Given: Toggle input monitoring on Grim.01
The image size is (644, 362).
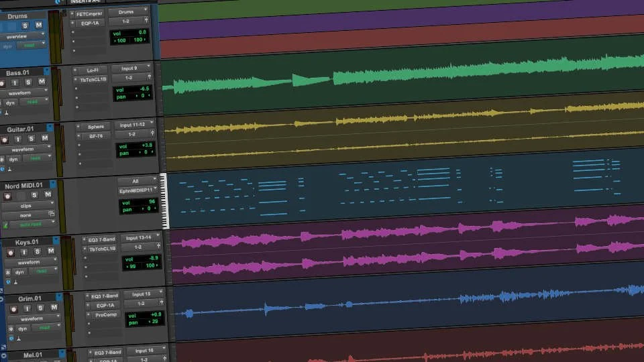Looking at the screenshot, I should pos(27,308).
